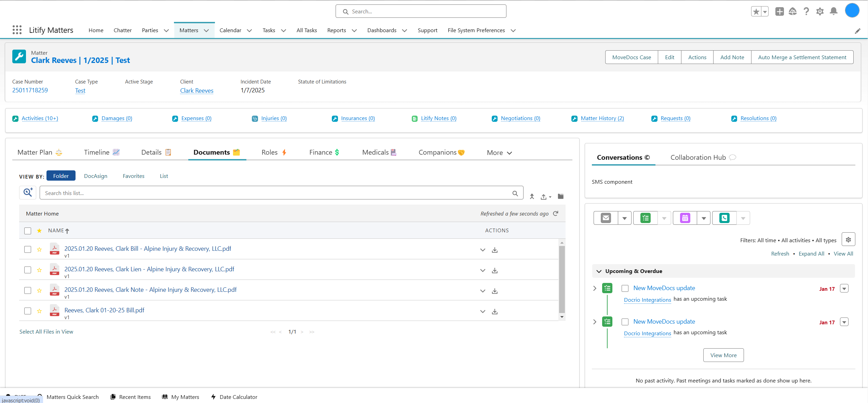Open the notifications bell
Viewport: 868px width, 403px height.
(x=834, y=12)
